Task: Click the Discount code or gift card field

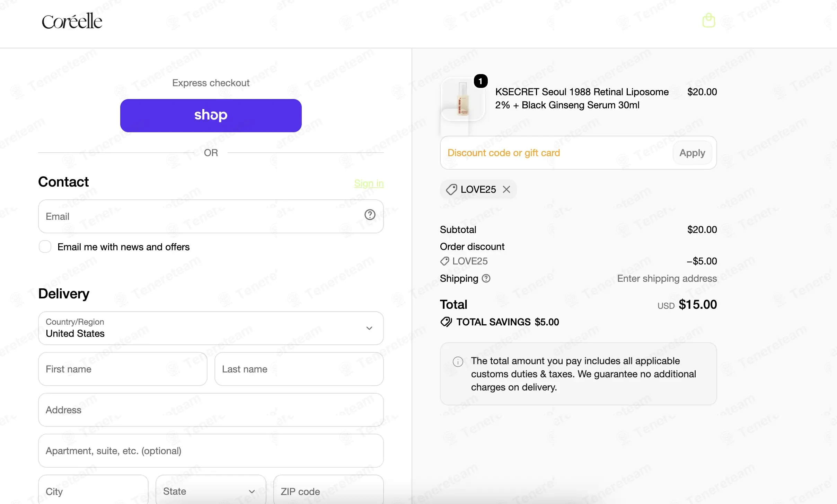Action: tap(556, 153)
